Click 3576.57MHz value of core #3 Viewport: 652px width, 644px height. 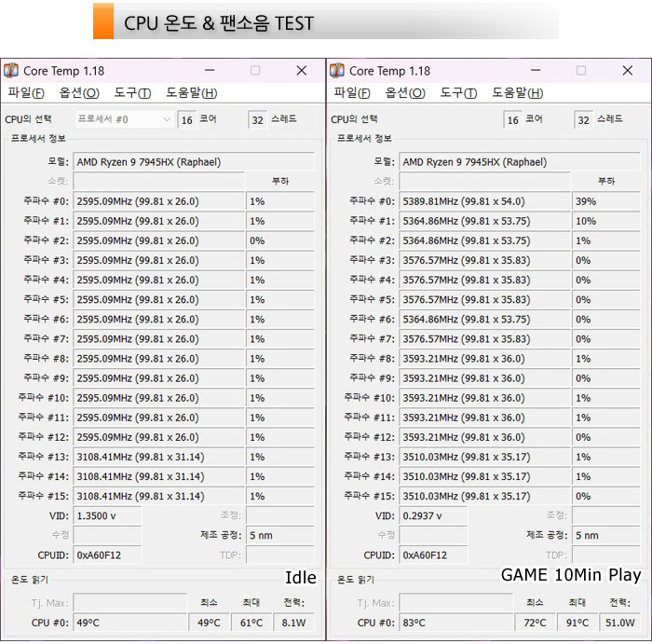[484, 260]
